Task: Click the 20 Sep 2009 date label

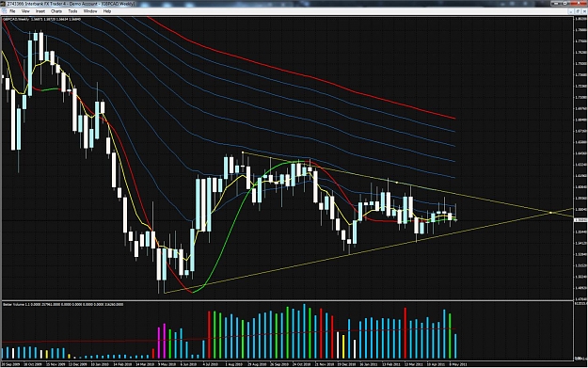Action: pyautogui.click(x=11, y=364)
